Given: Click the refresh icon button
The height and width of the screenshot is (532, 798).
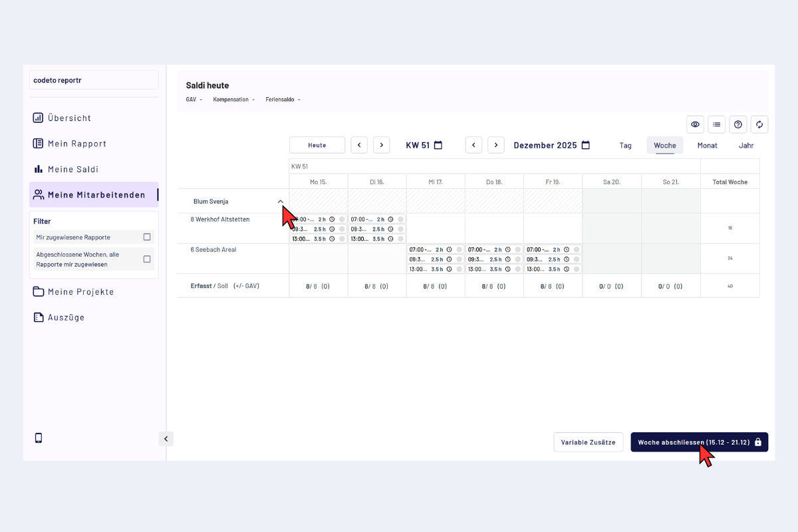Looking at the screenshot, I should coord(759,124).
